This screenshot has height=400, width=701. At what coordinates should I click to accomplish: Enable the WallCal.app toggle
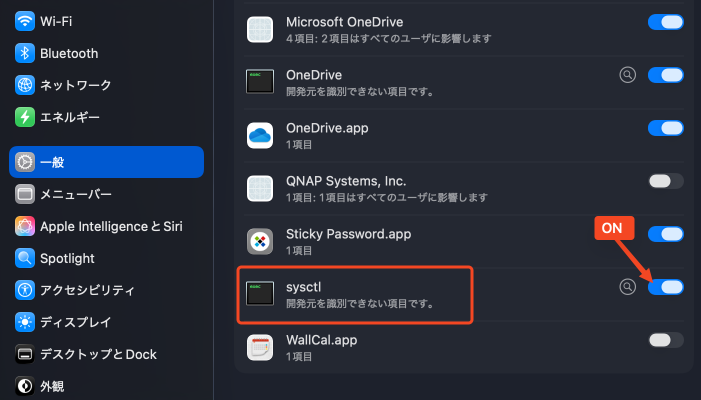665,340
